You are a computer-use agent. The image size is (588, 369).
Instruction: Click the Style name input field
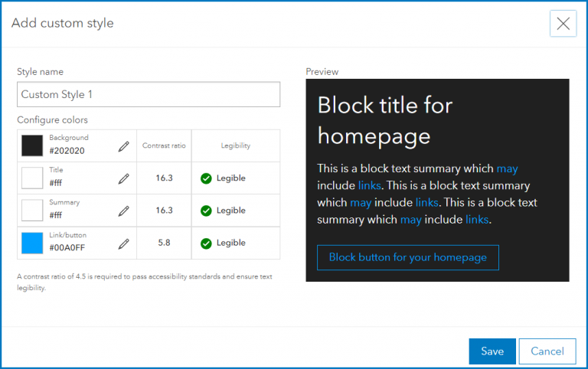click(149, 95)
